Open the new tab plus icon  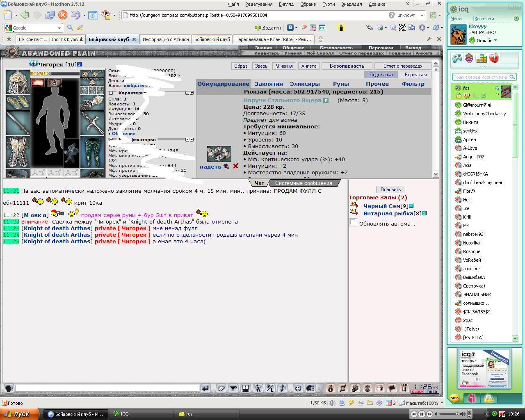(x=320, y=39)
